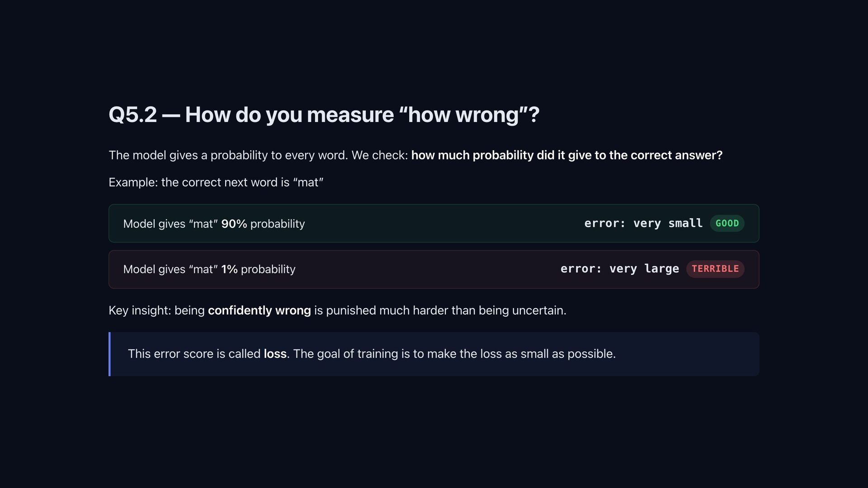Click the red TERRIBLE badge
Screen dimensions: 868x488
715,269
